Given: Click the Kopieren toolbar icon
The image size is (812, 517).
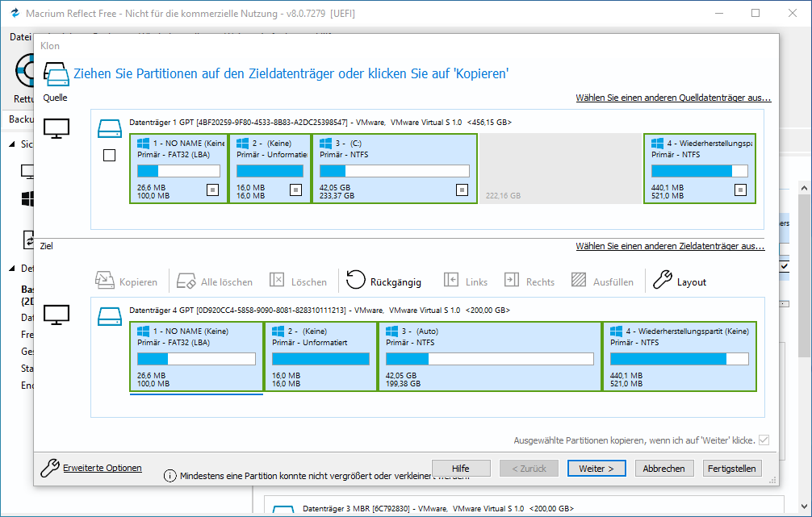Looking at the screenshot, I should click(x=104, y=281).
